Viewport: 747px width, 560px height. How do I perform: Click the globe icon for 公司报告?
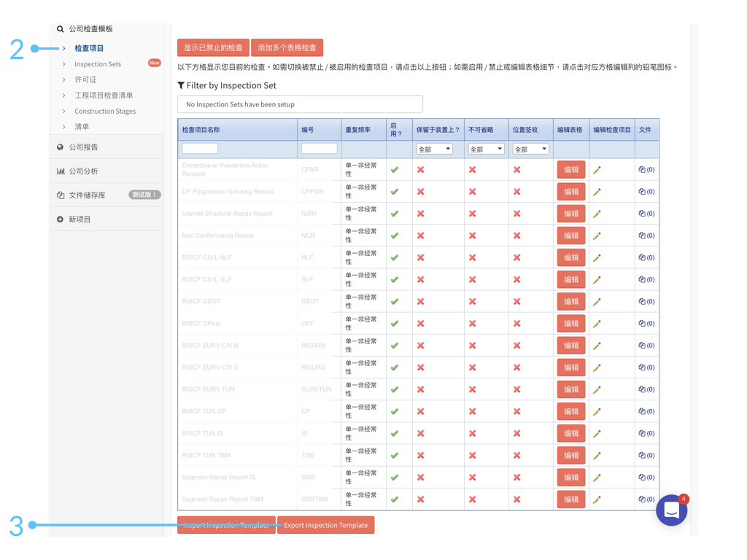coord(60,147)
